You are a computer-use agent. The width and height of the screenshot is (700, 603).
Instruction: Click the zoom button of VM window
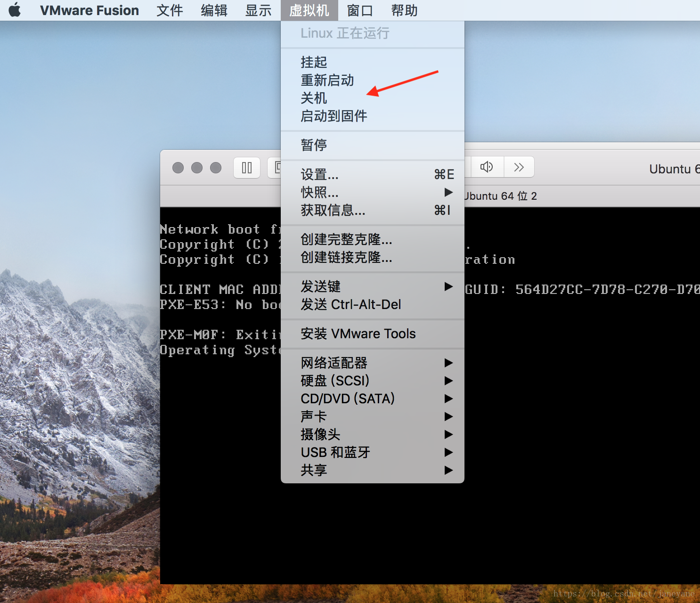coord(216,168)
